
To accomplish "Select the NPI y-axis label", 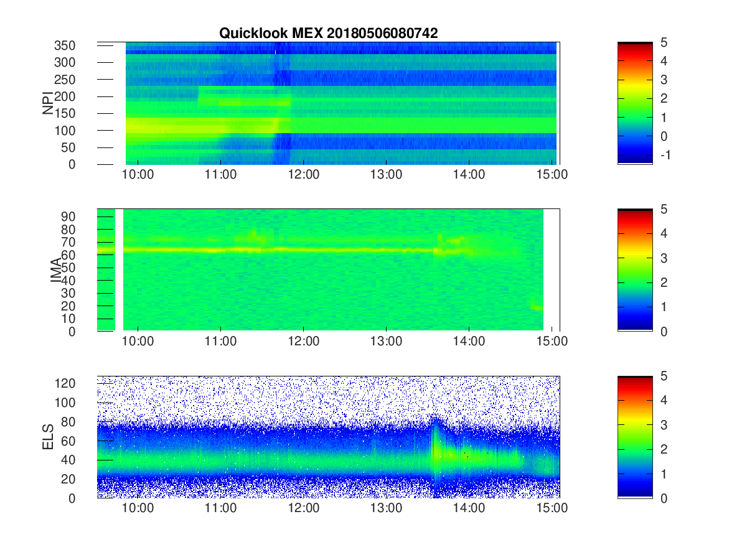I will click(x=47, y=103).
